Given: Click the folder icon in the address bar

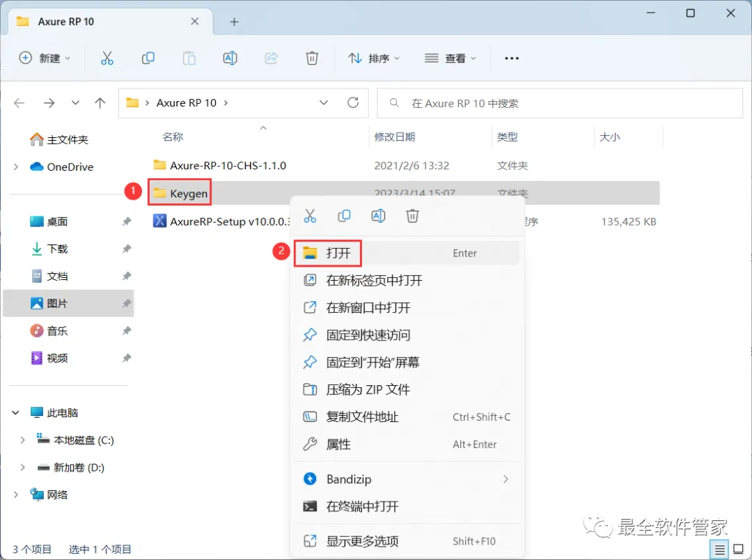Looking at the screenshot, I should pos(132,102).
